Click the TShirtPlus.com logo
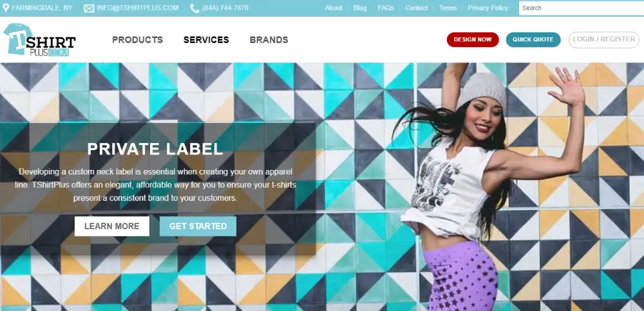This screenshot has height=311, width=644. point(39,40)
